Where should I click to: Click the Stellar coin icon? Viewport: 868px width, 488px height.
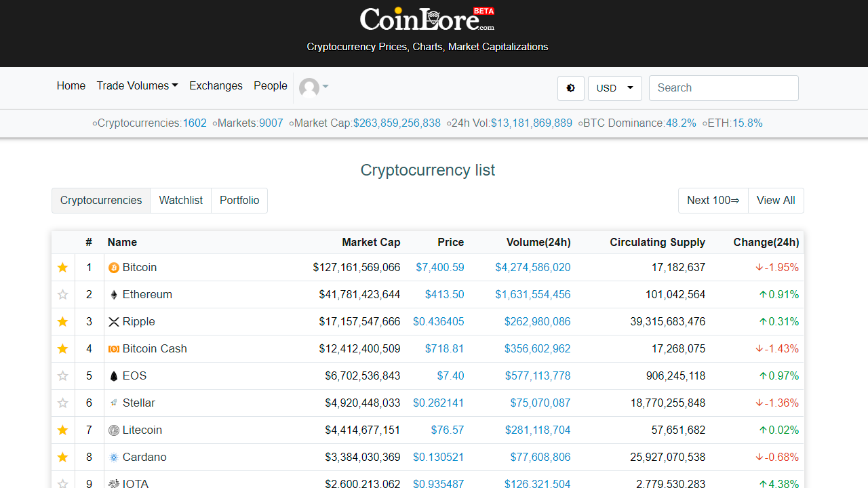[x=114, y=403]
